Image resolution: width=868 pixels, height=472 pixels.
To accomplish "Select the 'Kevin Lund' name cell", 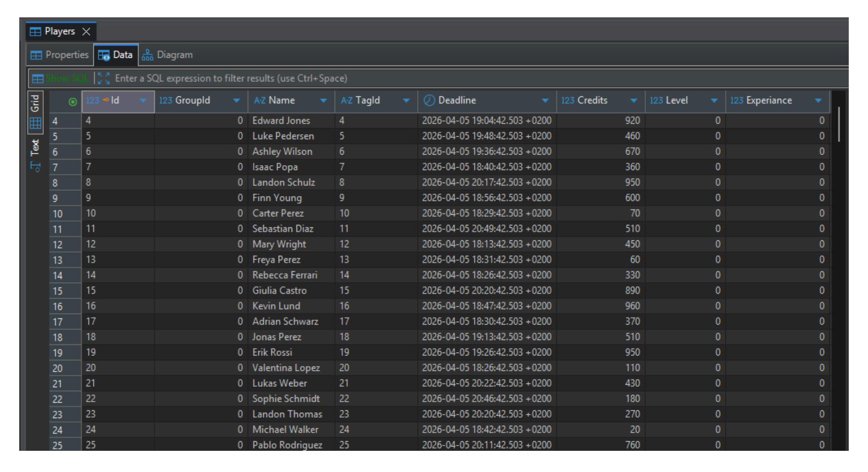I will pyautogui.click(x=292, y=306).
